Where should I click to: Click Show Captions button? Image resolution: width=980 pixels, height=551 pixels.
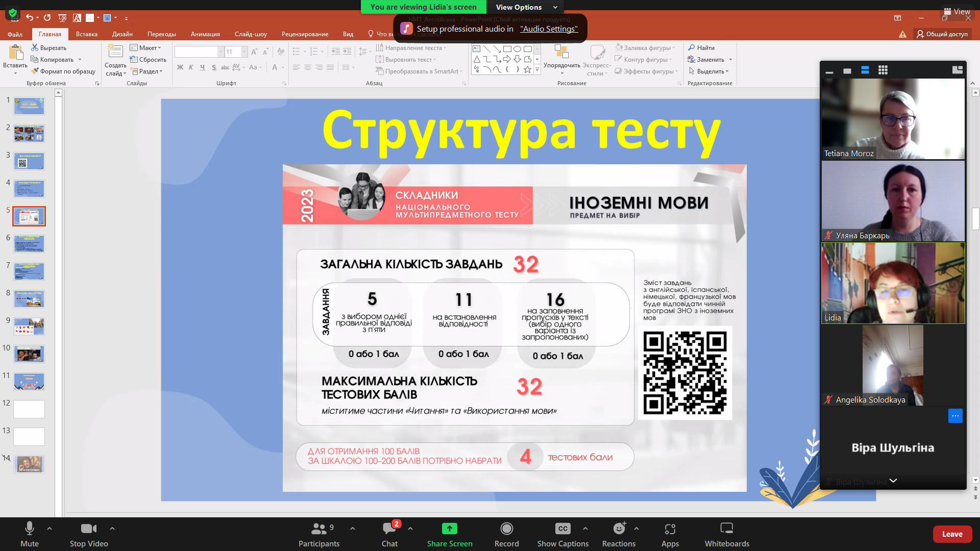click(562, 534)
